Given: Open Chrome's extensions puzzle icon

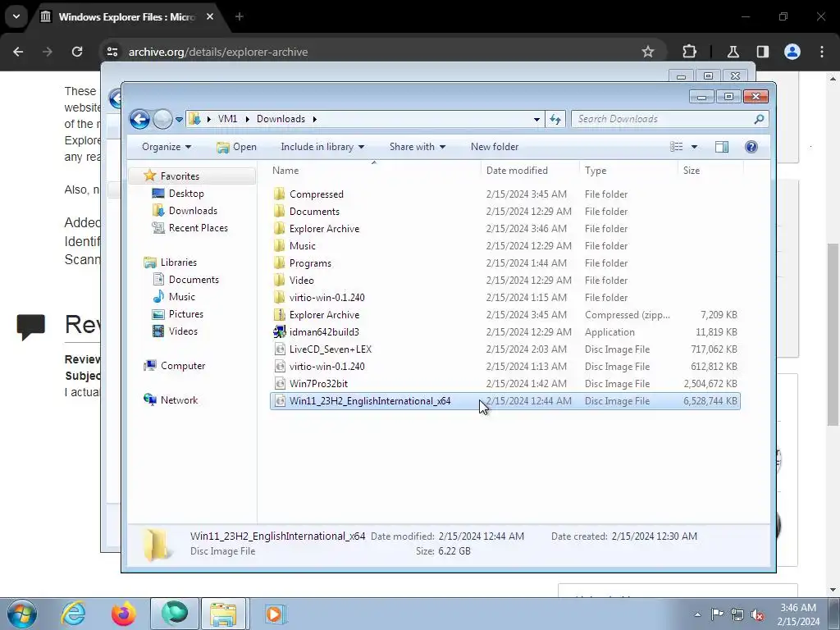Looking at the screenshot, I should [689, 52].
